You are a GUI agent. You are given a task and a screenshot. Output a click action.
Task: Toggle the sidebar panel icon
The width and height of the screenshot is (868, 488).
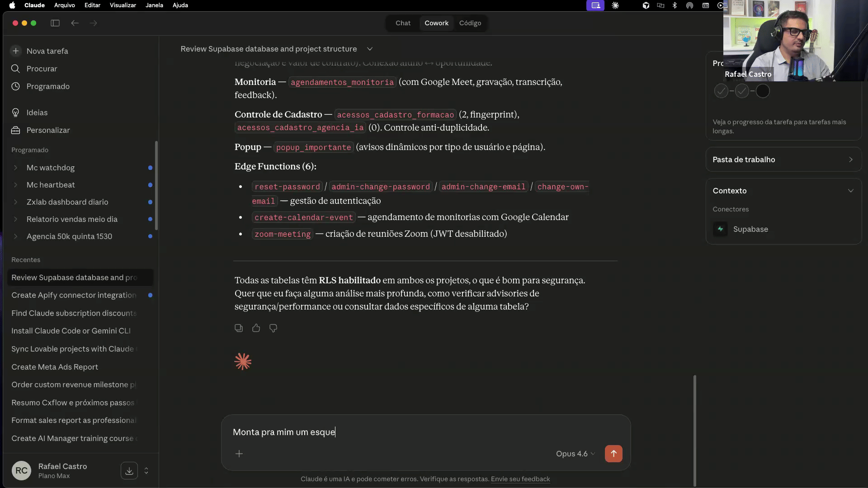[x=55, y=23]
